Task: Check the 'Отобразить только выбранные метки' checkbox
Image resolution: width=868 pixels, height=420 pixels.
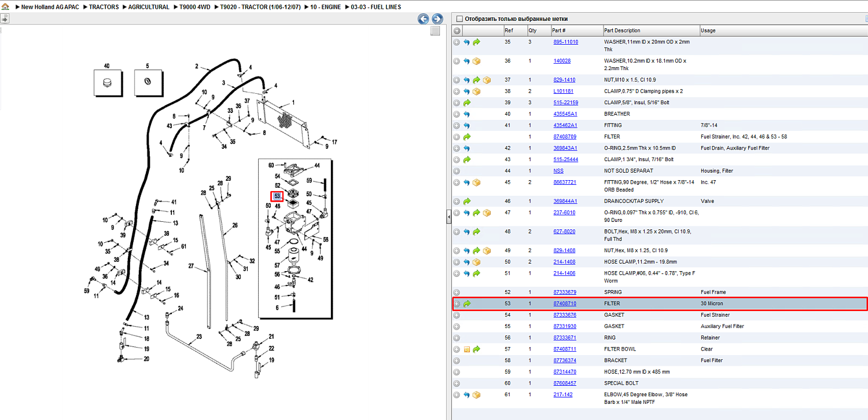Action: 459,19
